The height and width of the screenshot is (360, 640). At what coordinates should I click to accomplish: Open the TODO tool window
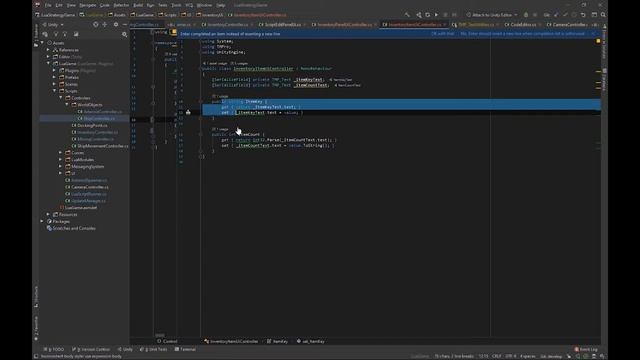(x=55, y=349)
